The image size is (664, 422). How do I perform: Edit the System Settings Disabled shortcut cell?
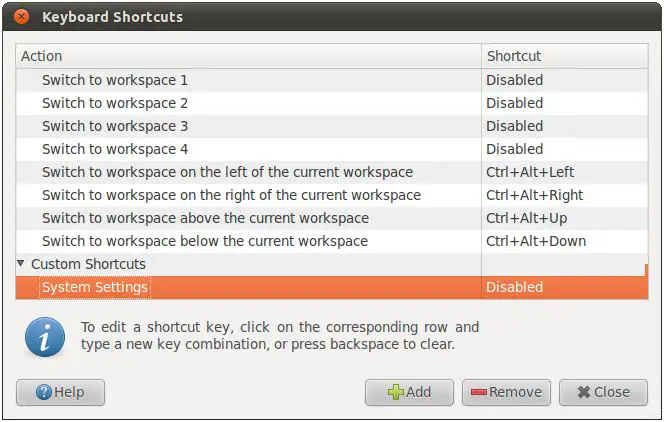pos(515,287)
